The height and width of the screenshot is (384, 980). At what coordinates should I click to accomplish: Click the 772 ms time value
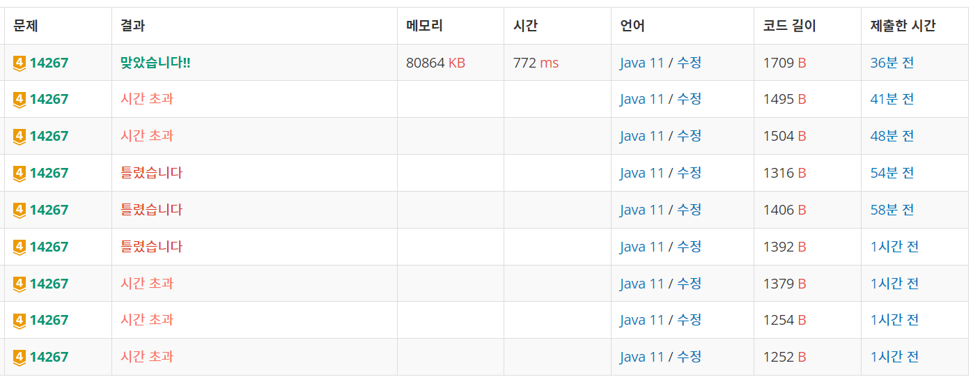tap(536, 63)
